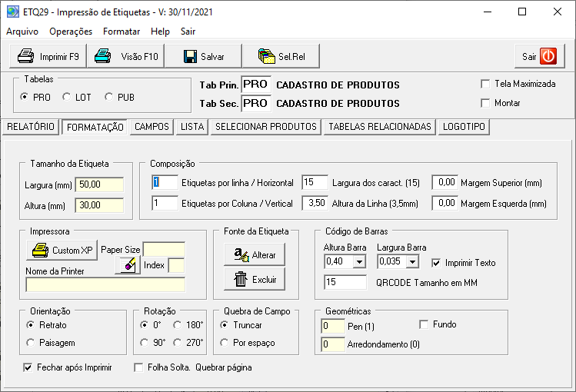Click the Pen (1) field
The height and width of the screenshot is (392, 576).
point(333,326)
